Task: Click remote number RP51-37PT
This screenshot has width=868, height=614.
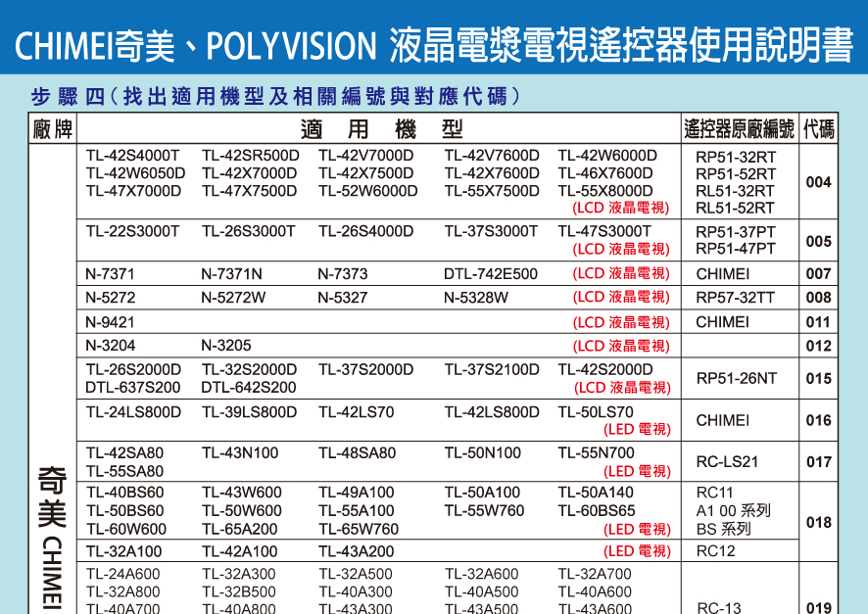Action: click(x=736, y=232)
